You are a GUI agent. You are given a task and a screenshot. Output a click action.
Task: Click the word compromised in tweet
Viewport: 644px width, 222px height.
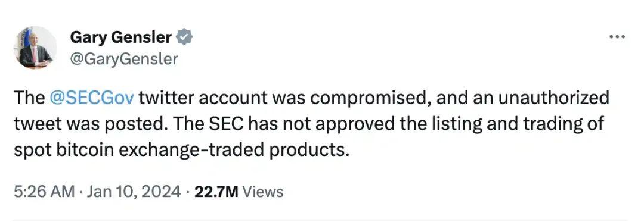click(353, 99)
